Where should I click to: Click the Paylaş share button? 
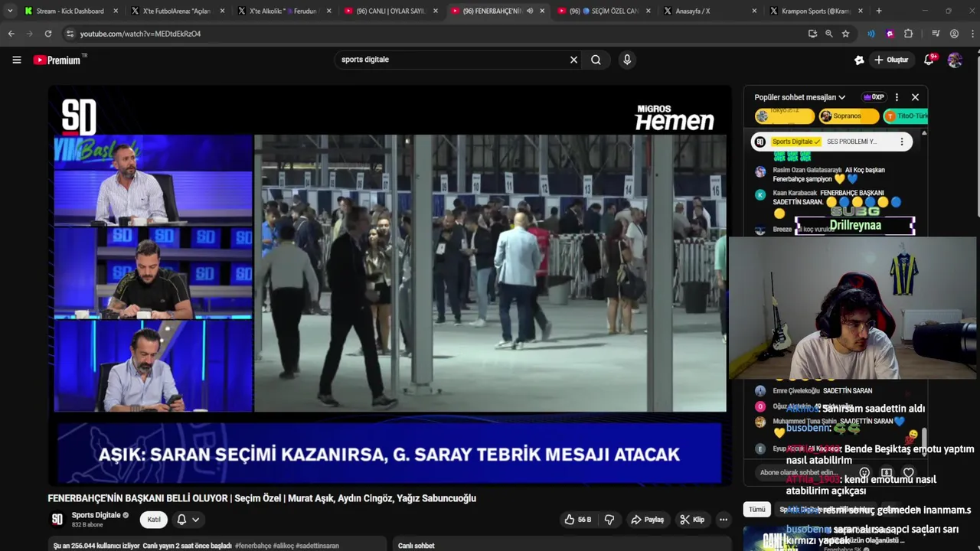click(648, 520)
